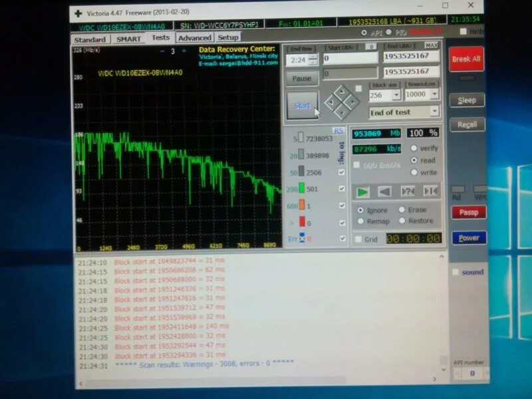Choose the Restore option

(402, 221)
